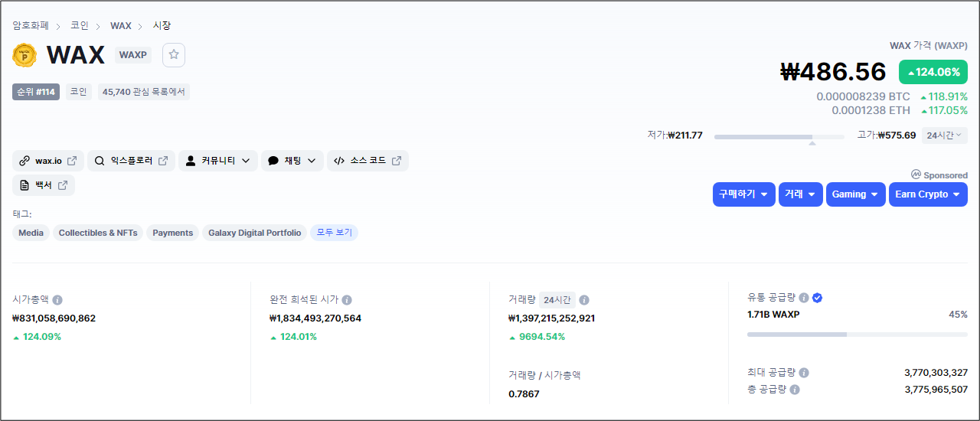Click the max supply value 3,770,303,327
The width and height of the screenshot is (980, 421).
(x=936, y=373)
